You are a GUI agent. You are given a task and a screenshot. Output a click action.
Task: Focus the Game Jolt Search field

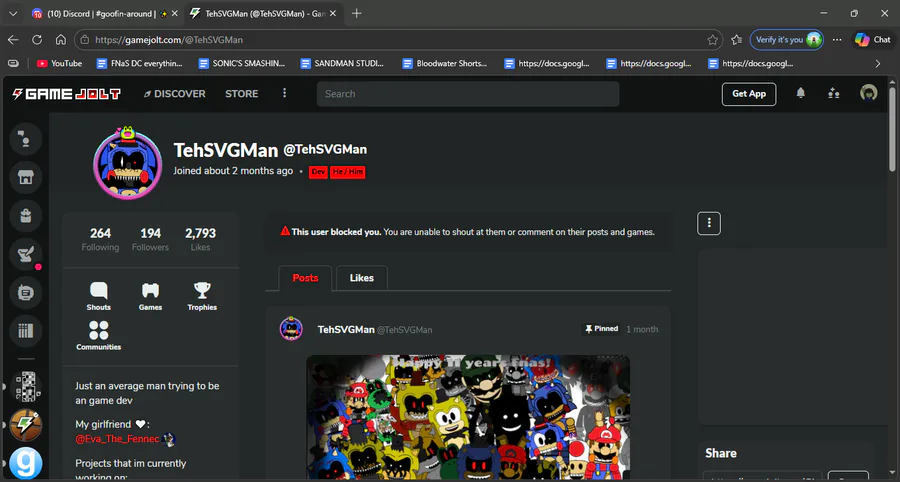(x=468, y=94)
